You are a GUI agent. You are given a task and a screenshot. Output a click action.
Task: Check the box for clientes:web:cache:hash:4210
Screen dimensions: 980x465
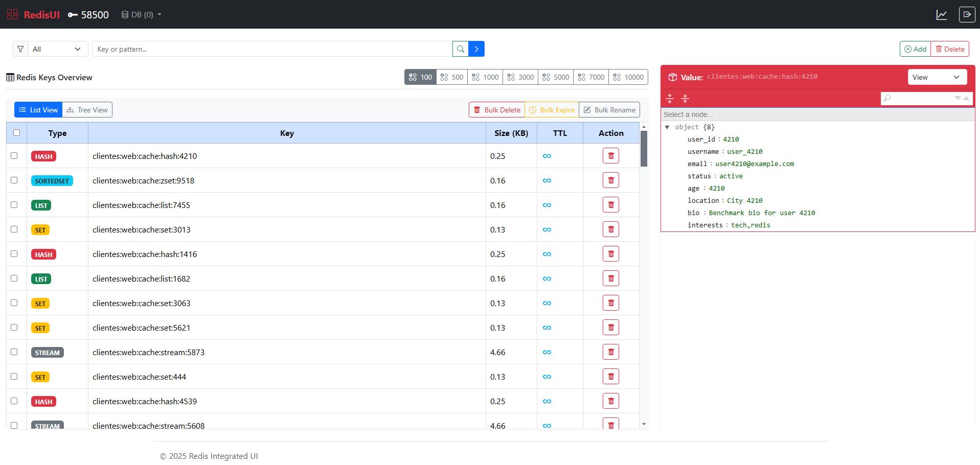pos(14,155)
